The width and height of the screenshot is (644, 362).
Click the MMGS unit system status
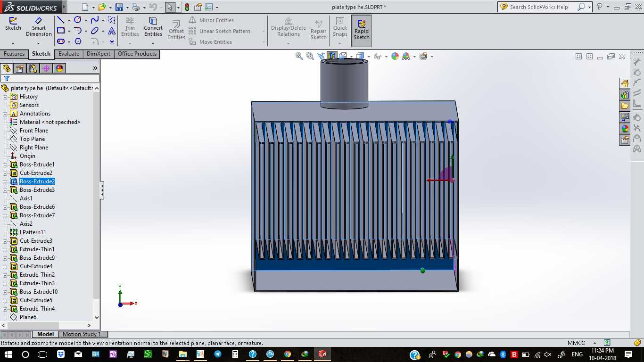pyautogui.click(x=576, y=343)
